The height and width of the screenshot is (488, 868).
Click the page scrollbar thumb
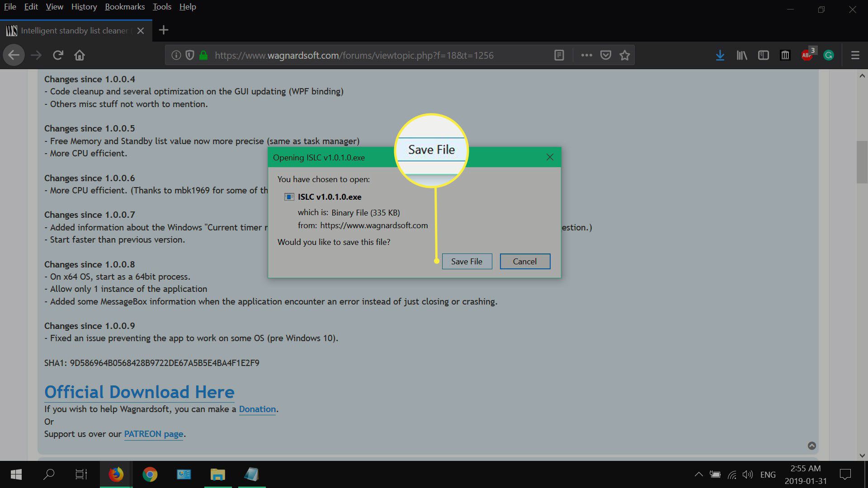click(862, 162)
